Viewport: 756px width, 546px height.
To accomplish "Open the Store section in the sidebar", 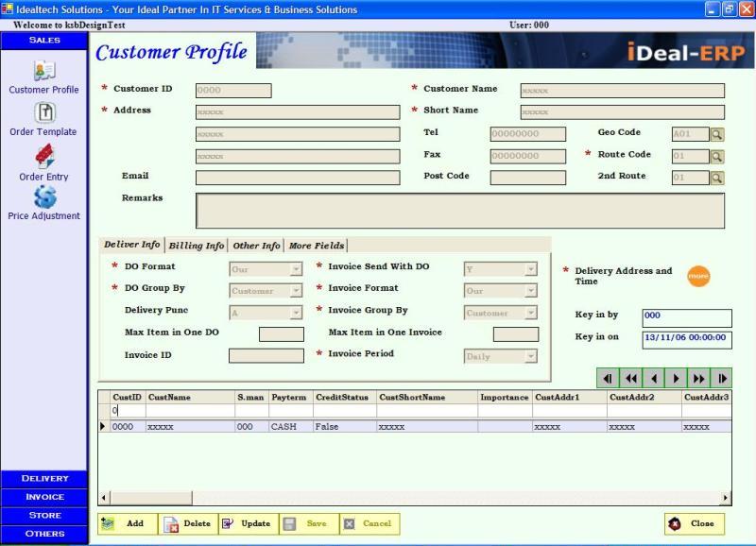I will [x=44, y=515].
